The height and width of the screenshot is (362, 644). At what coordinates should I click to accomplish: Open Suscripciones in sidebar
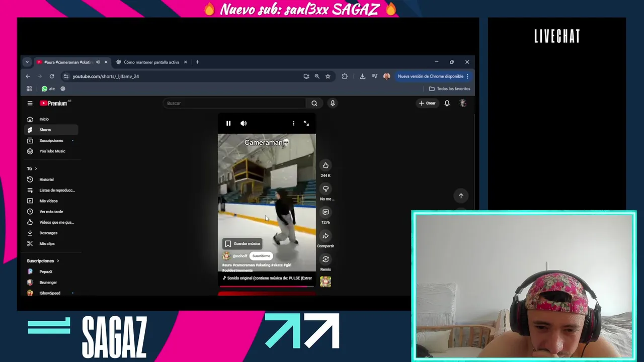51,140
